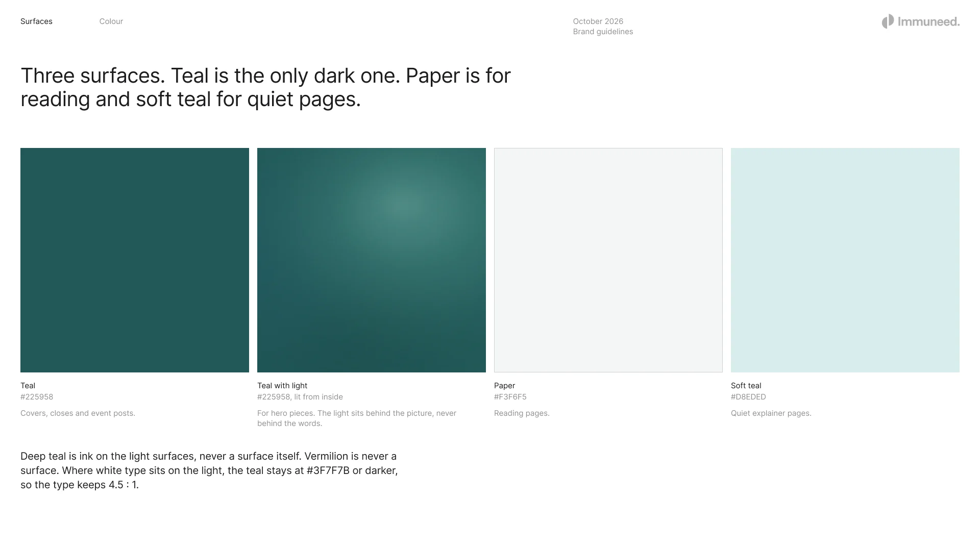The width and height of the screenshot is (980, 551).
Task: Click the '#225958, lit from inside' text
Action: [x=300, y=397]
